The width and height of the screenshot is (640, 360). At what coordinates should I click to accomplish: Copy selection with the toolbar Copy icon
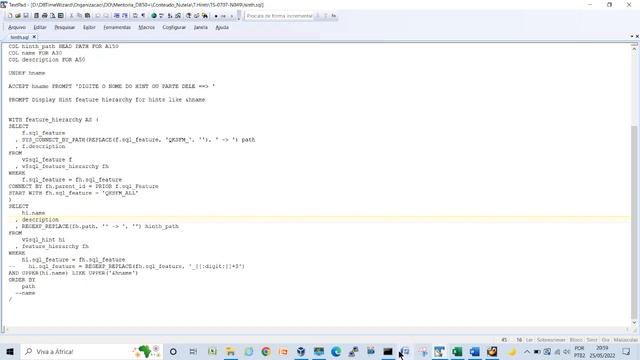tap(80, 16)
